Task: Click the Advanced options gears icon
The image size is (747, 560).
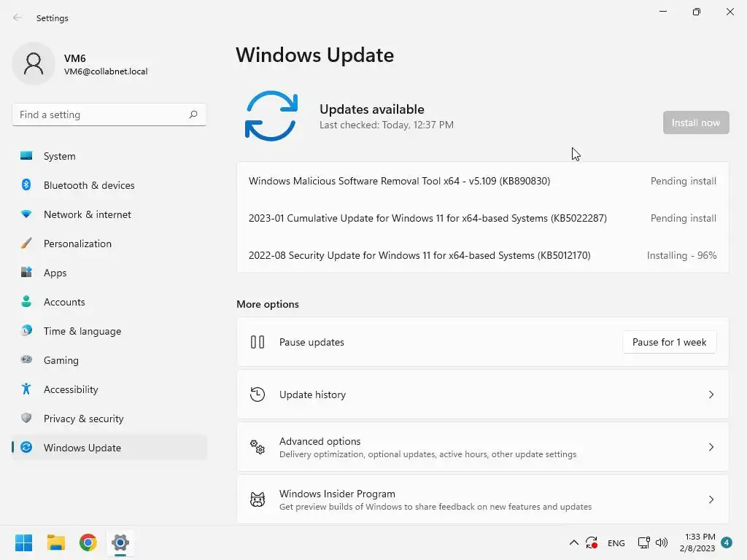Action: (x=258, y=447)
